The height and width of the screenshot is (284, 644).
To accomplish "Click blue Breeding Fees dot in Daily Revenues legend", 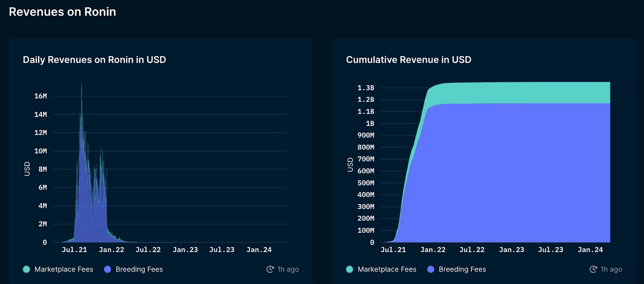I will 107,270.
